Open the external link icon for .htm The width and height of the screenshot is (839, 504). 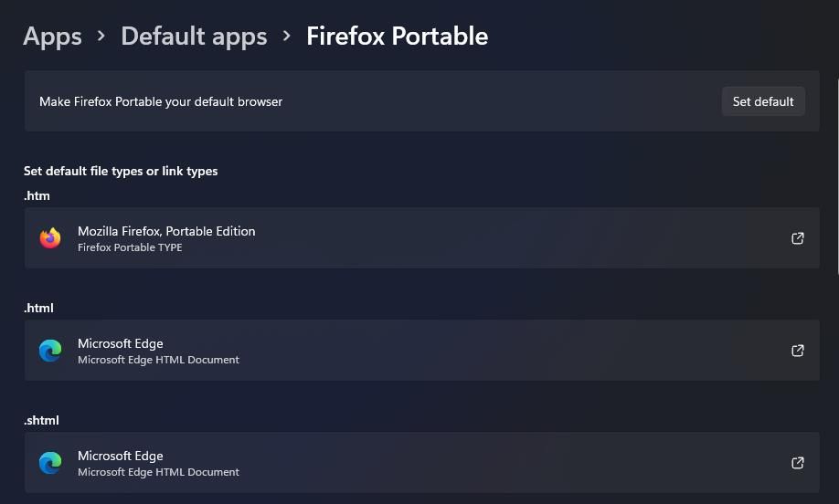pos(797,238)
